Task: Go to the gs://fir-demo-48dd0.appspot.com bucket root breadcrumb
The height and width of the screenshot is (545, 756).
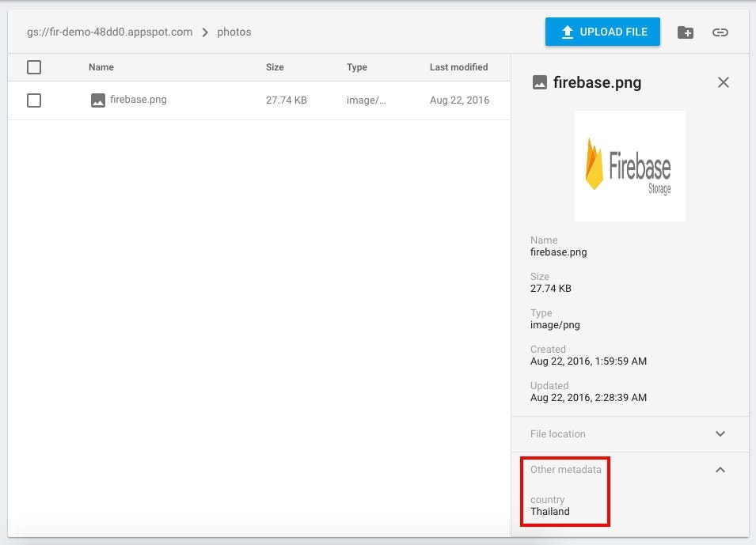Action: coord(109,32)
